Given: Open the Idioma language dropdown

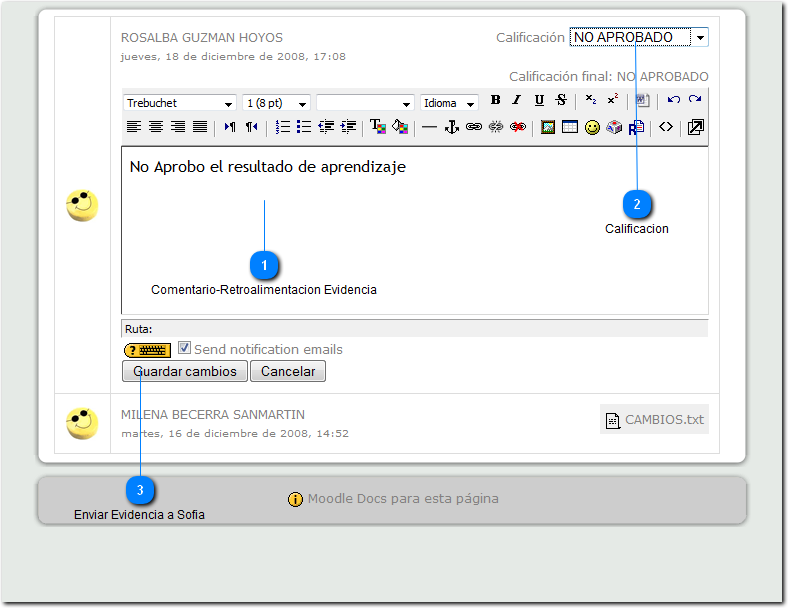Looking at the screenshot, I should 449,103.
